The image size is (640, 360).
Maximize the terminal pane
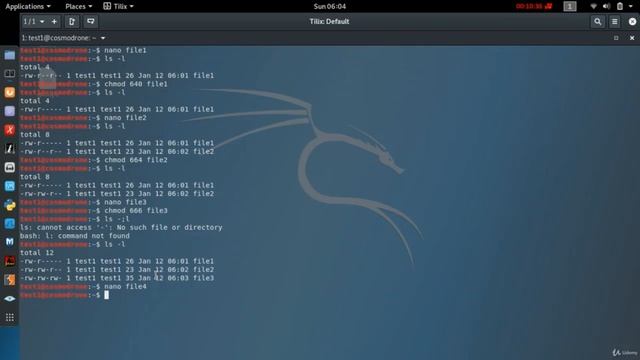click(x=616, y=38)
